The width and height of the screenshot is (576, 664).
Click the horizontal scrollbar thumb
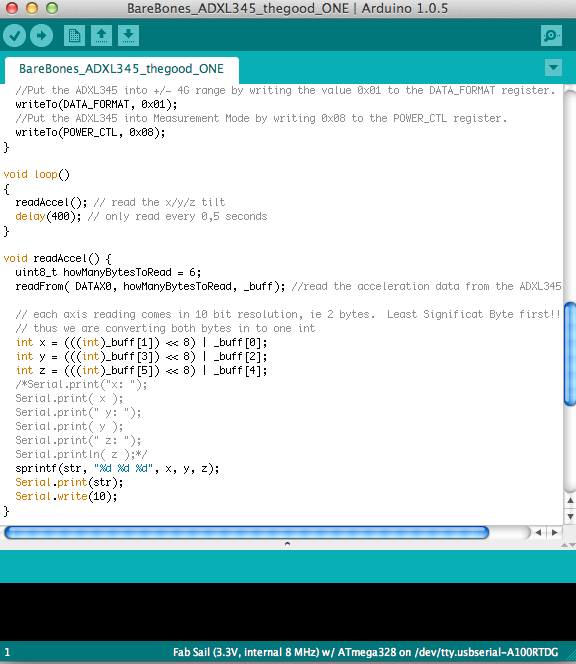[246, 532]
